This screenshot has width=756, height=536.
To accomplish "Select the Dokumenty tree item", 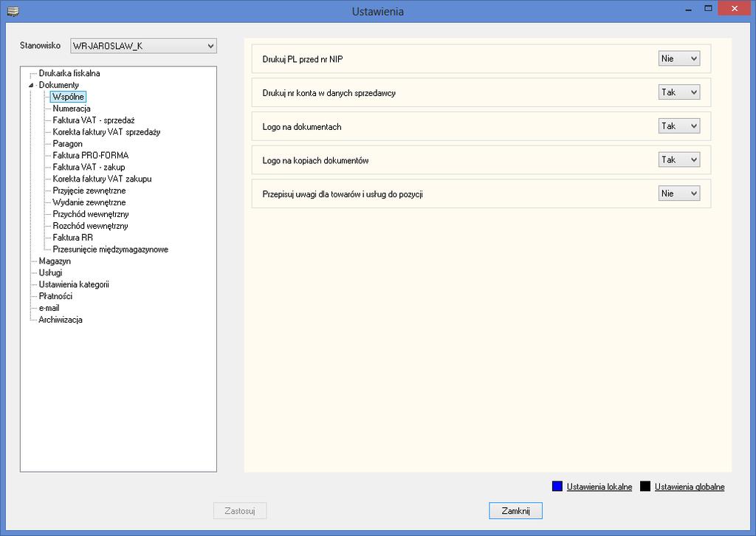I will [58, 85].
